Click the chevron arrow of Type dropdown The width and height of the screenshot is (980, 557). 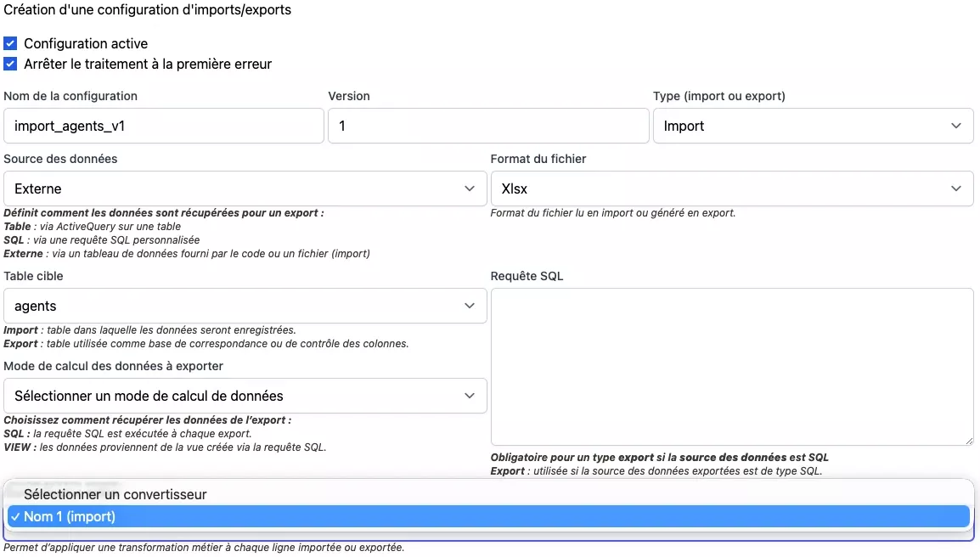click(956, 127)
